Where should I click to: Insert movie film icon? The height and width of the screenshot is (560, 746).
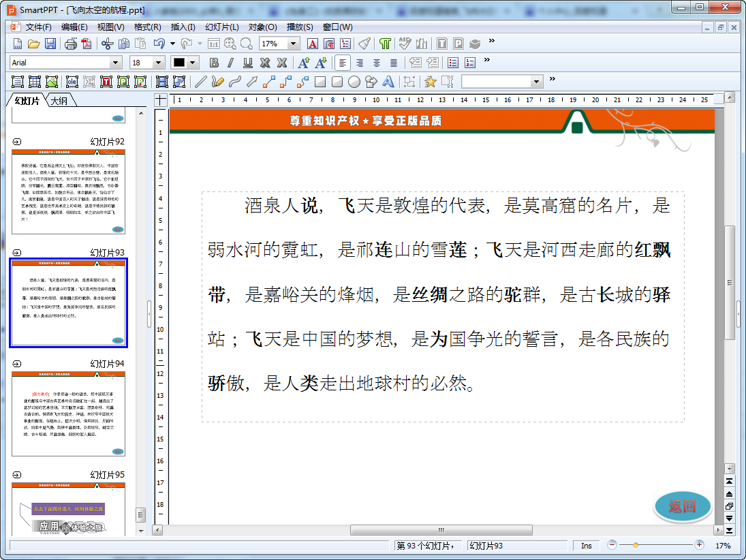point(161,82)
